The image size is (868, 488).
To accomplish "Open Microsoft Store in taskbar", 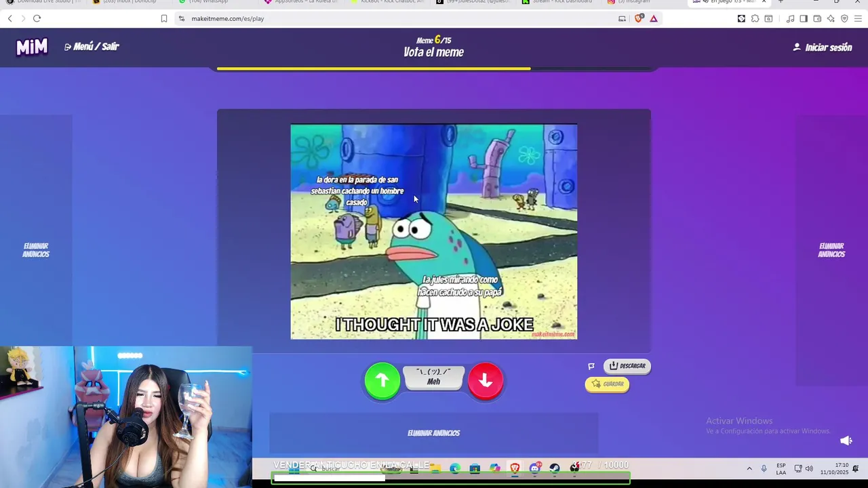I will (x=475, y=468).
